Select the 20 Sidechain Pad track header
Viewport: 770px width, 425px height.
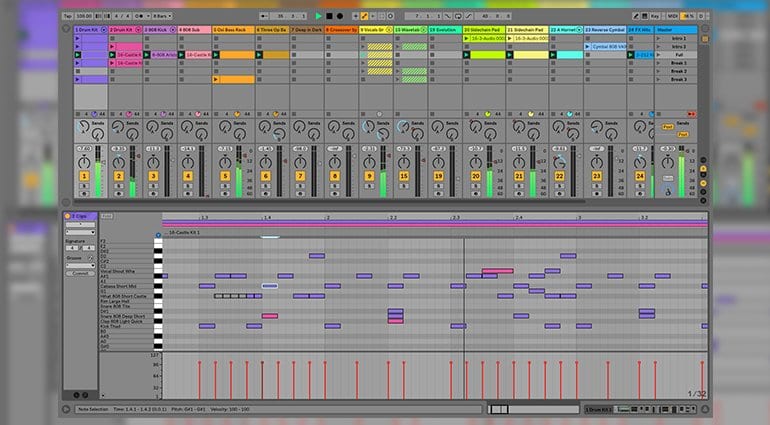484,30
